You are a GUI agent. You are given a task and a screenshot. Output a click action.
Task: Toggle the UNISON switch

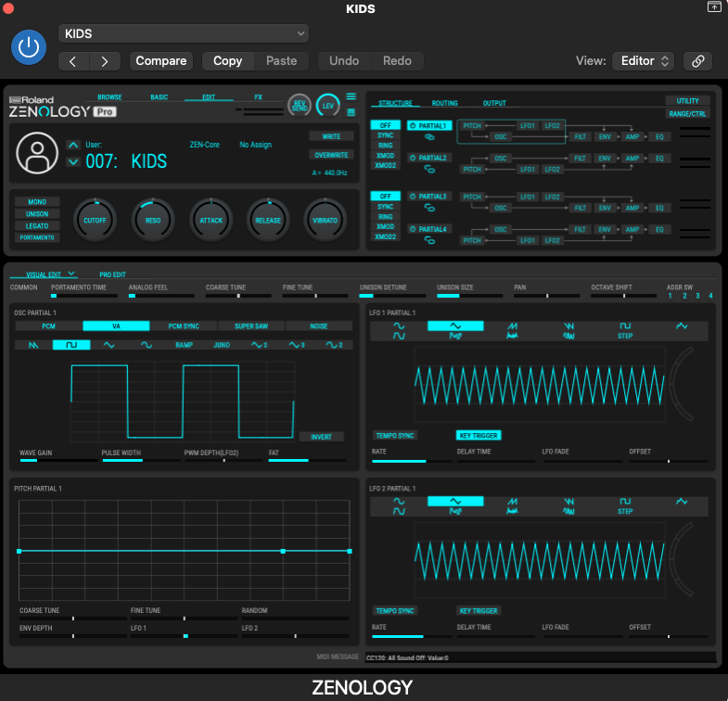click(37, 214)
